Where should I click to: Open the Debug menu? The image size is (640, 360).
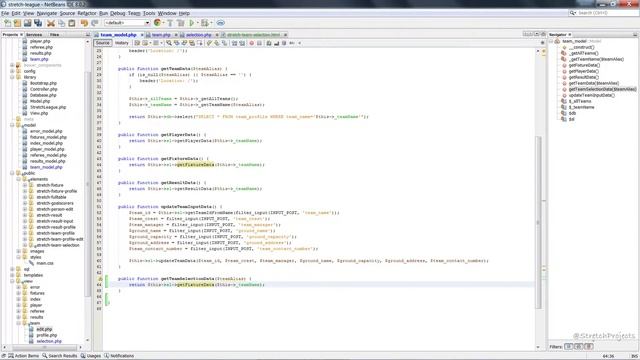pos(118,13)
